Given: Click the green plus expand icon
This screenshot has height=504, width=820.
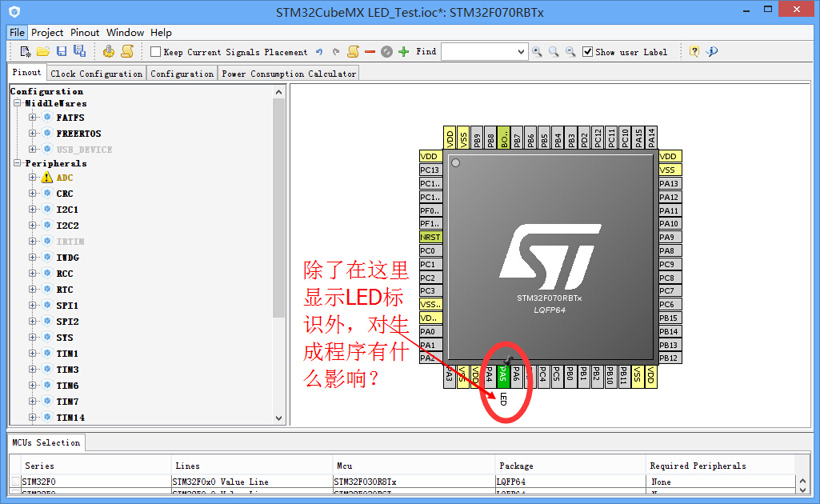Looking at the screenshot, I should [404, 52].
